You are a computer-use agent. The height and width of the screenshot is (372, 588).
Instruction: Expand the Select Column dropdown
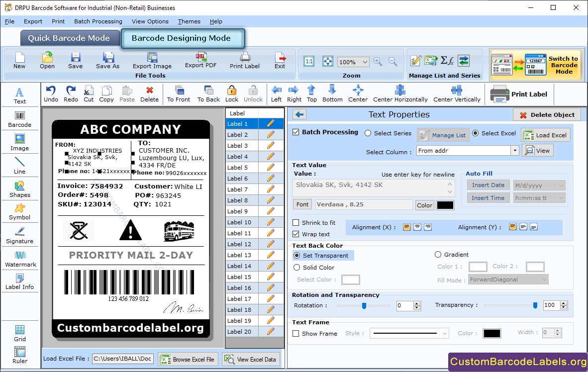pos(515,151)
